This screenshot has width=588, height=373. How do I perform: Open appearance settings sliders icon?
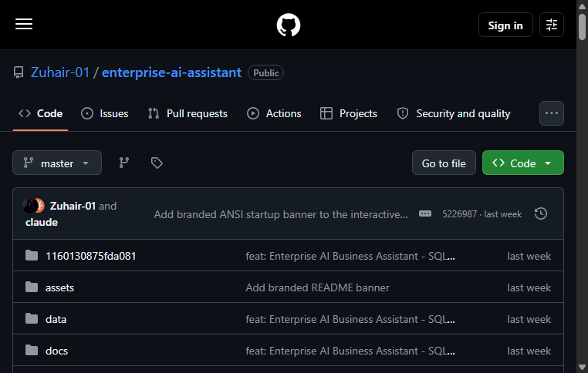click(551, 25)
